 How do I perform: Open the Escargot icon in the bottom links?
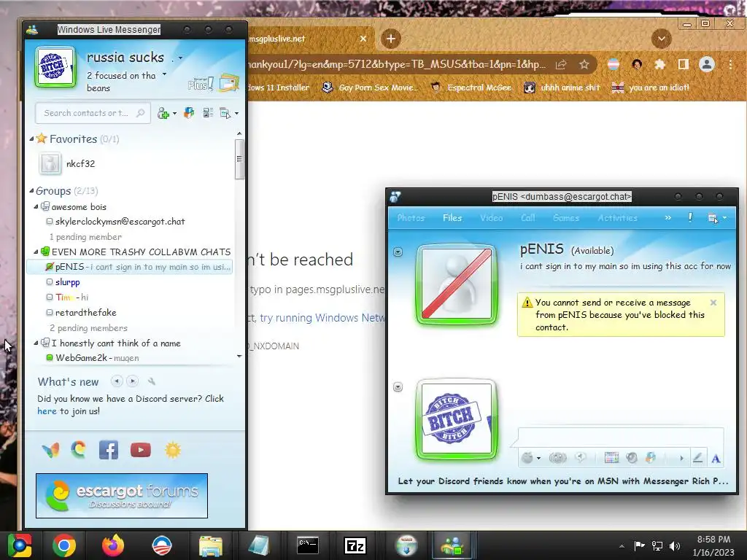click(79, 450)
